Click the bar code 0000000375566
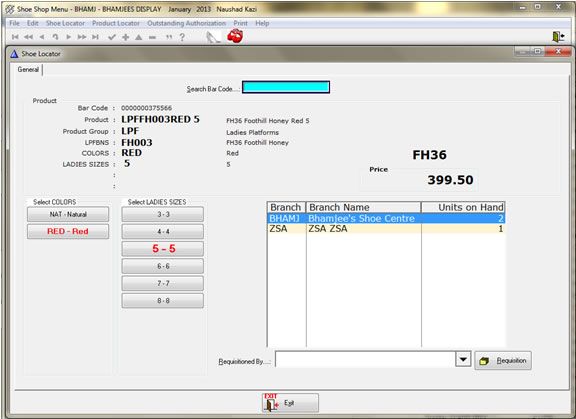 (x=147, y=108)
